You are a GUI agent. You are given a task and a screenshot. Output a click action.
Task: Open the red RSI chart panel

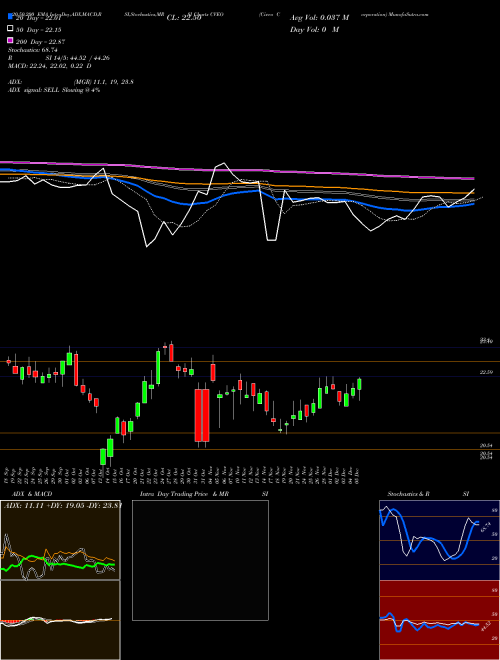point(439,620)
